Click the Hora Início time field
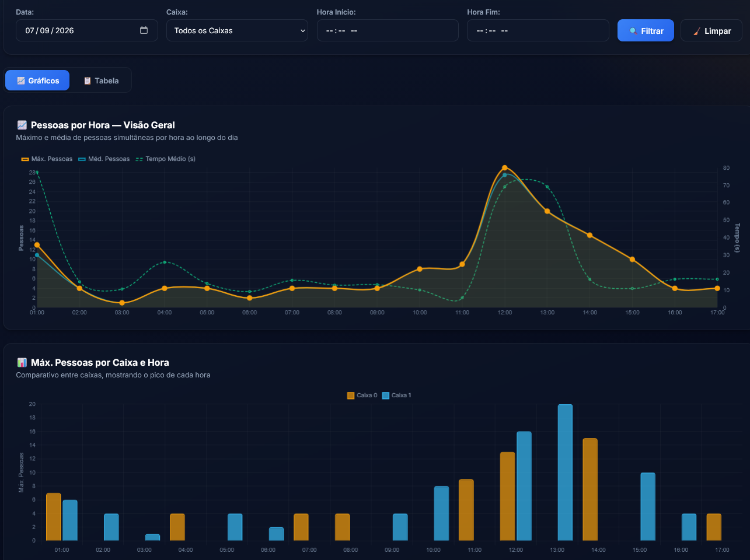The image size is (750, 560). 388,30
